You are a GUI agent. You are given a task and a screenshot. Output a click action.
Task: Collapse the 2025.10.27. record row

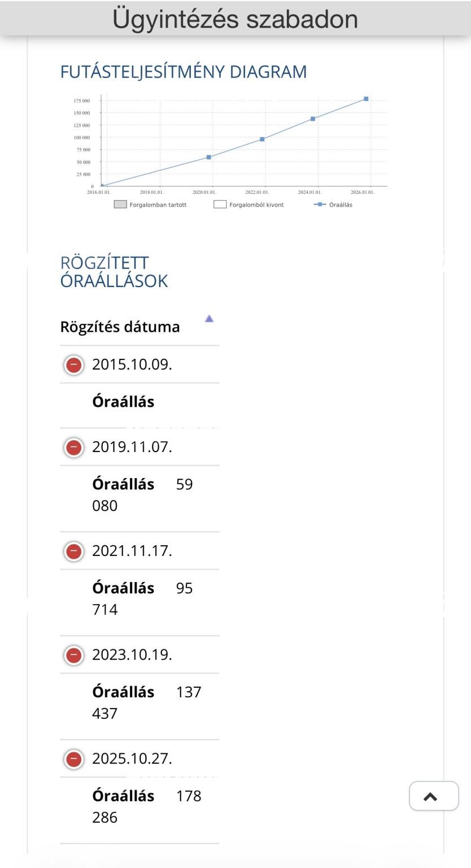point(73,759)
